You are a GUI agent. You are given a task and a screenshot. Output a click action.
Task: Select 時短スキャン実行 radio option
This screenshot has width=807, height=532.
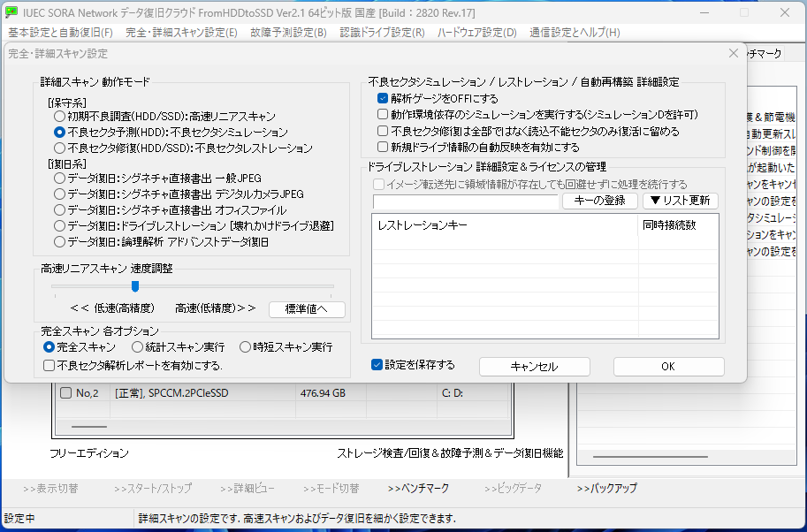tap(246, 347)
